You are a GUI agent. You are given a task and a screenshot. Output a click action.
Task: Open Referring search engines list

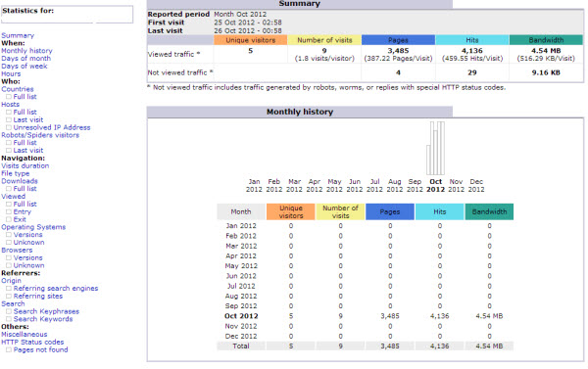56,289
